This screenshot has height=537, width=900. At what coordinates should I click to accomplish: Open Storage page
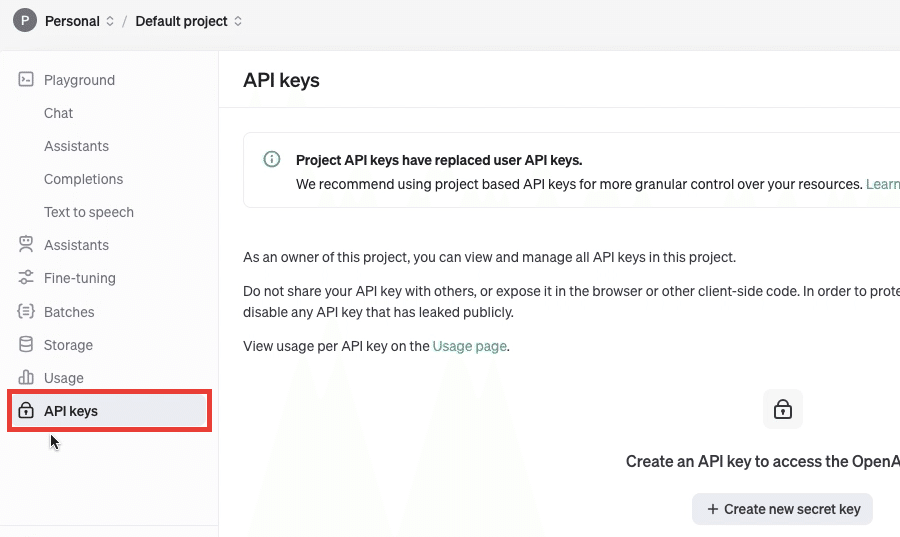coord(68,345)
